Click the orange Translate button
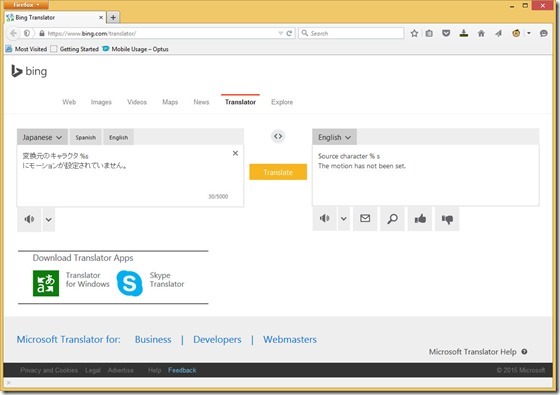Viewport: 560px width, 395px height. click(278, 172)
